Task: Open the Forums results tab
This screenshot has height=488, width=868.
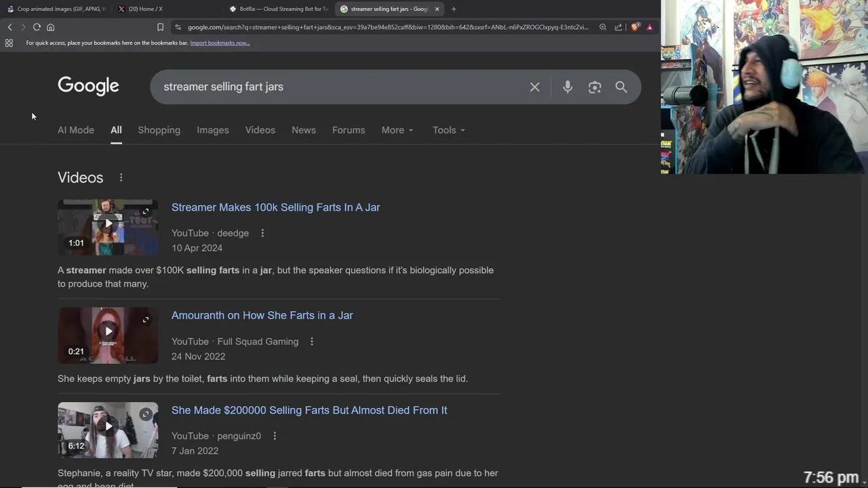Action: (x=349, y=130)
